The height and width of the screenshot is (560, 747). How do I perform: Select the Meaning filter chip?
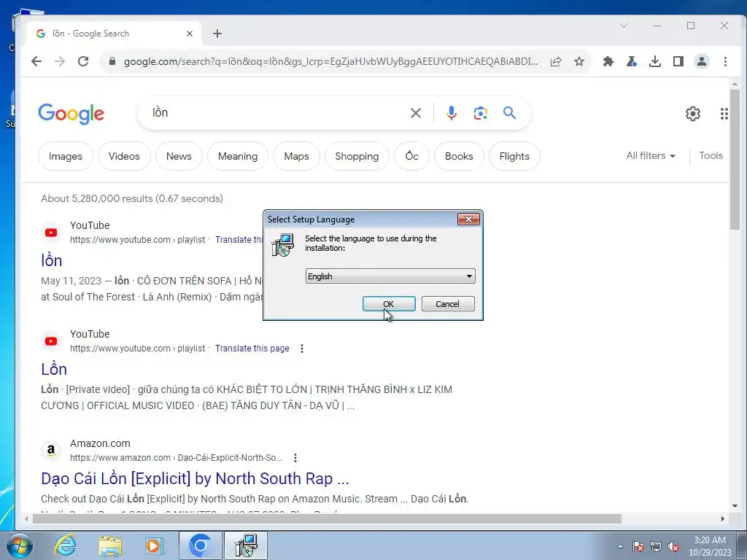point(238,156)
